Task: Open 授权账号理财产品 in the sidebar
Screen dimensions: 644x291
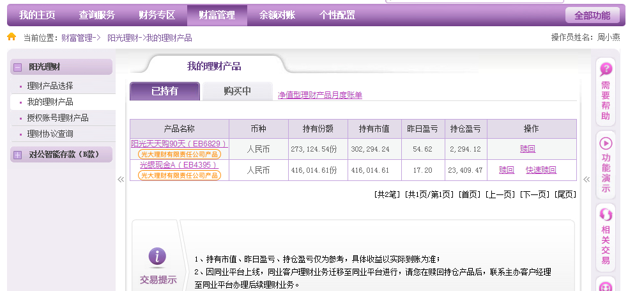Action: (x=57, y=118)
